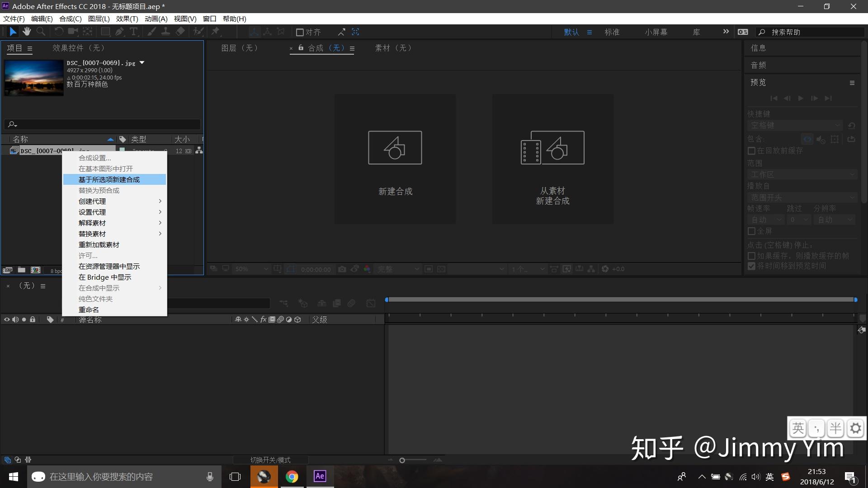Select the Zoom magnifier tool
This screenshot has height=488, width=868.
tap(41, 32)
